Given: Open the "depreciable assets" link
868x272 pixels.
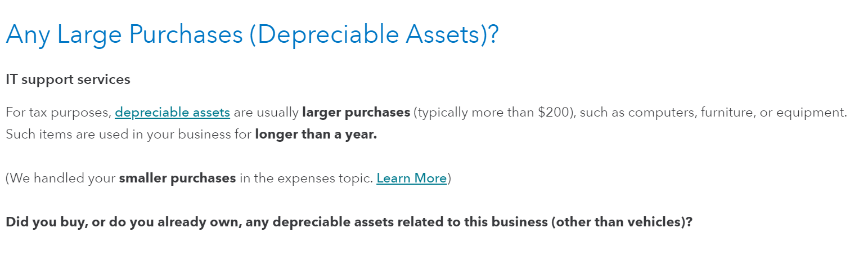Looking at the screenshot, I should pyautogui.click(x=172, y=113).
